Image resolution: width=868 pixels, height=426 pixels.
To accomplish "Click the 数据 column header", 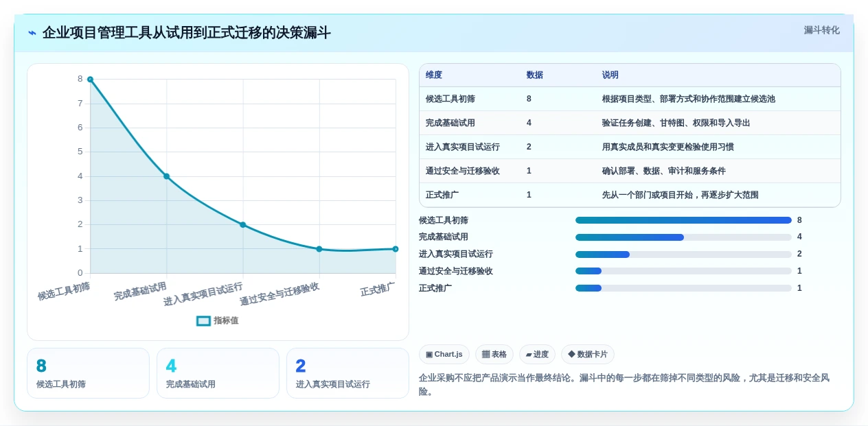I will (534, 75).
